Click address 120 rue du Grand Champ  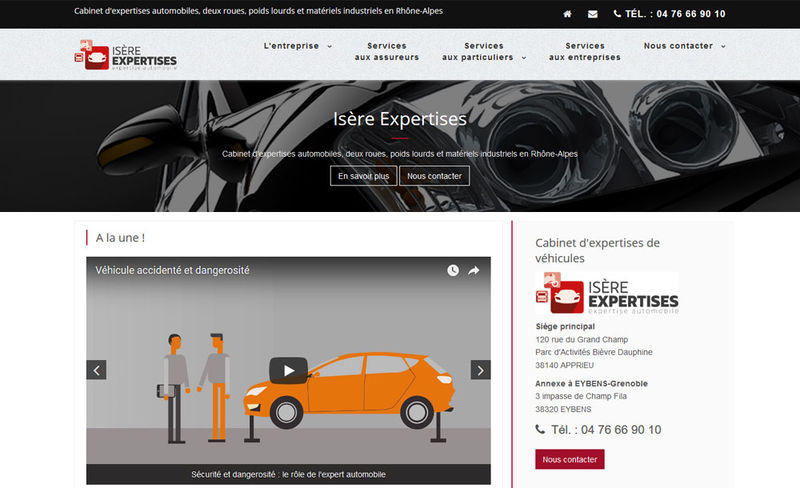[x=582, y=339]
